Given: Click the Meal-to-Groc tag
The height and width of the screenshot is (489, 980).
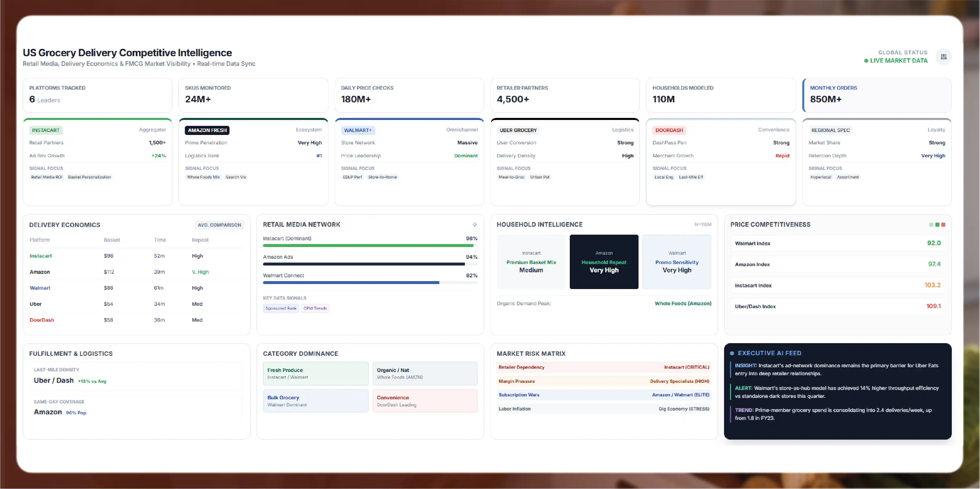Looking at the screenshot, I should [x=511, y=177].
